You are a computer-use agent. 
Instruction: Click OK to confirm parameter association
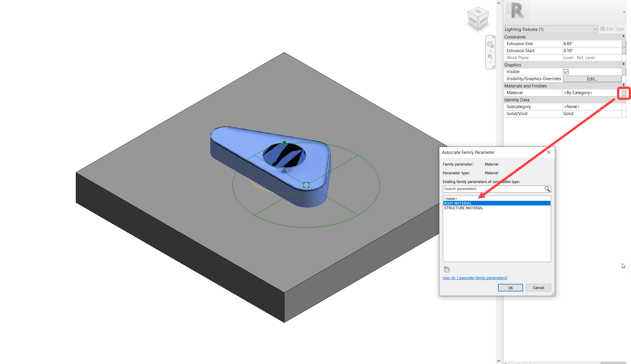coord(511,287)
